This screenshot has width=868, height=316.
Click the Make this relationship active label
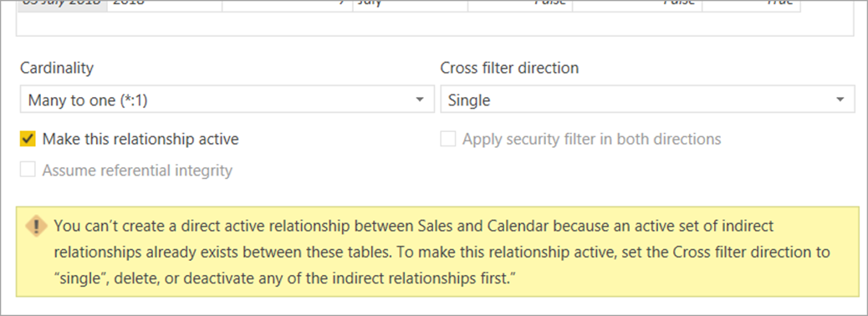(140, 139)
